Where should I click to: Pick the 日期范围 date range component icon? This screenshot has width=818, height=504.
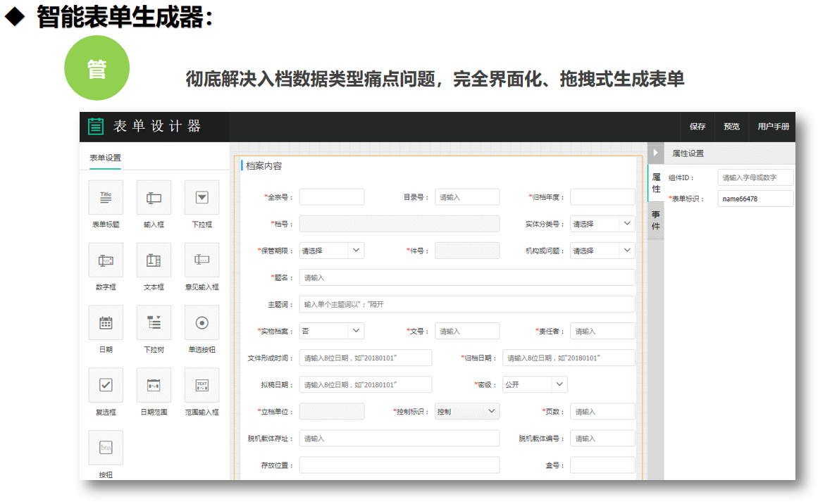tap(154, 385)
